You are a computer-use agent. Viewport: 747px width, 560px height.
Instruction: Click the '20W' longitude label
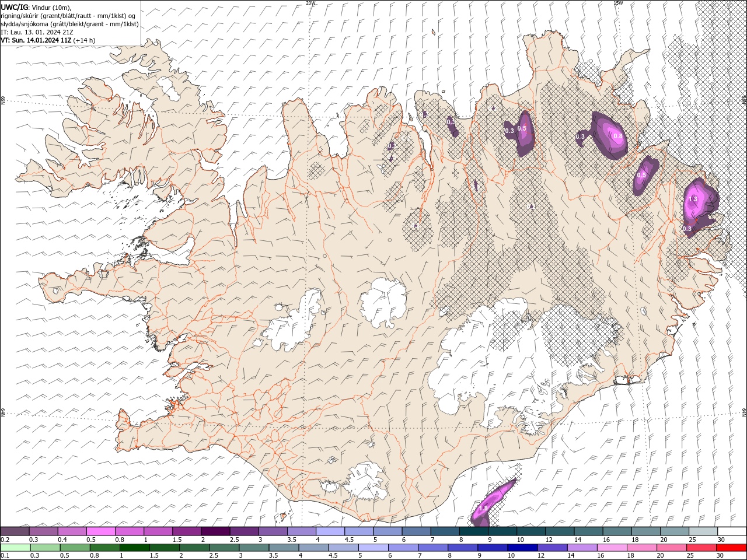[x=310, y=3]
